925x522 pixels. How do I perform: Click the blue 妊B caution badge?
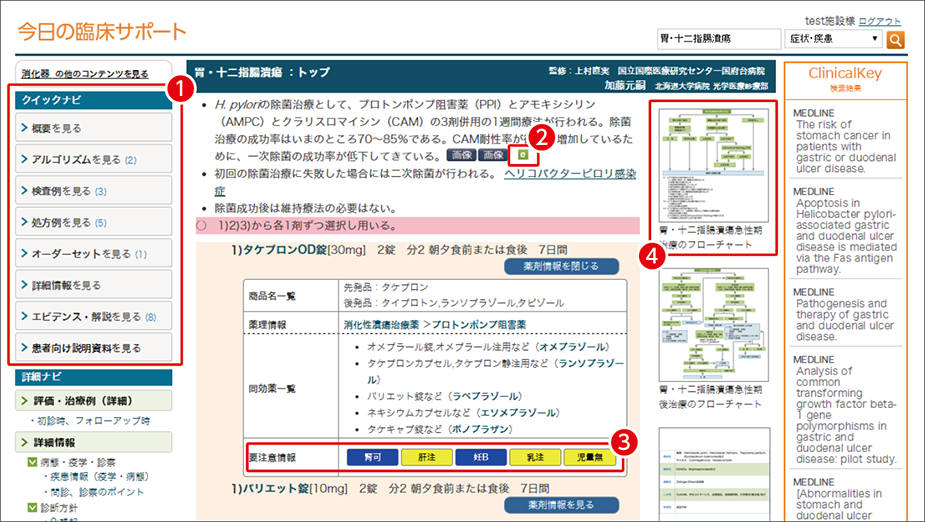[x=481, y=457]
